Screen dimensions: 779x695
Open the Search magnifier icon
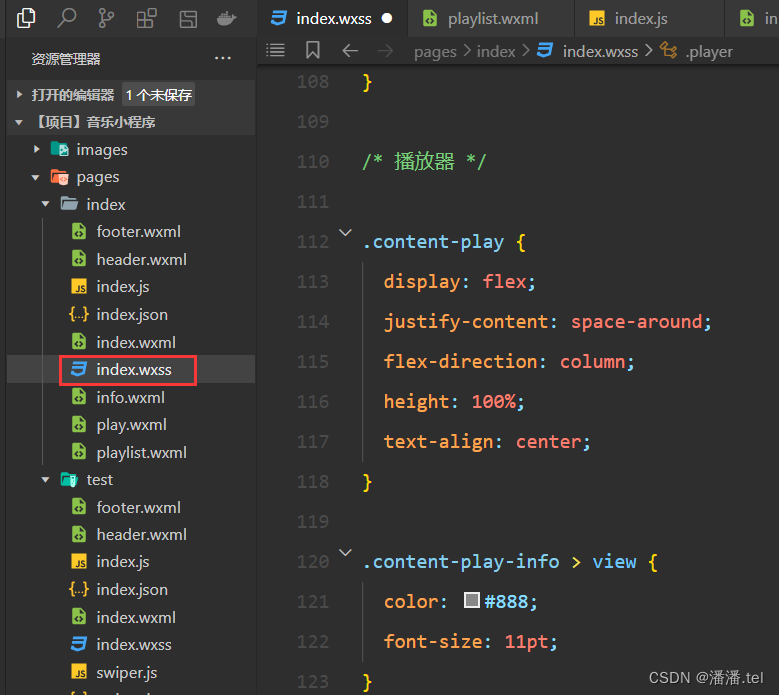(67, 19)
